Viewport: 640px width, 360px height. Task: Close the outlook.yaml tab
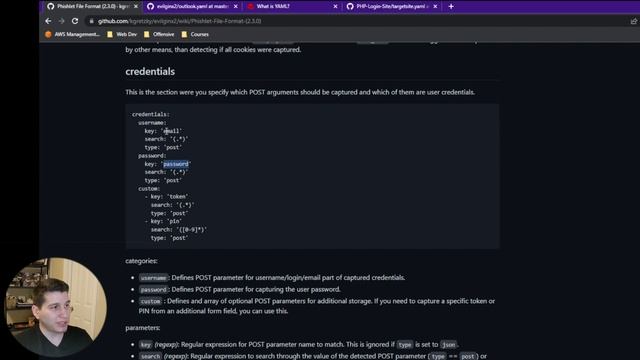[236, 7]
